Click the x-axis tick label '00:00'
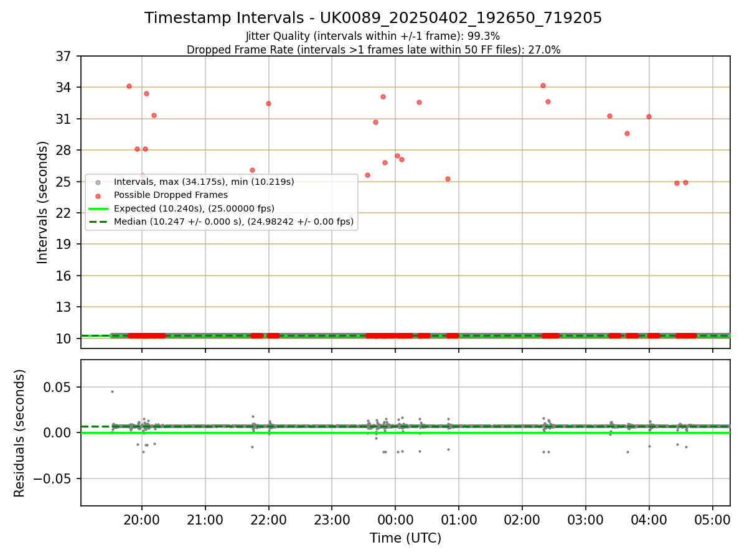747x560 pixels. point(395,519)
